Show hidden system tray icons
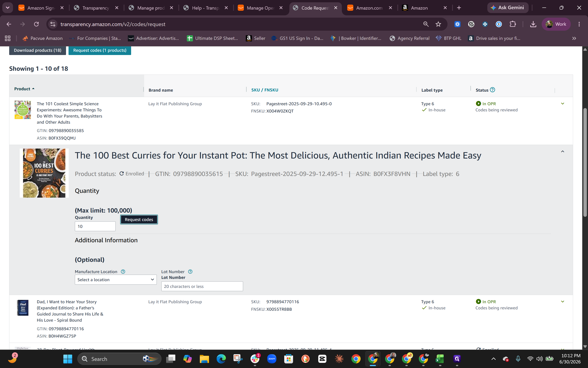This screenshot has height=368, width=588. (493, 359)
